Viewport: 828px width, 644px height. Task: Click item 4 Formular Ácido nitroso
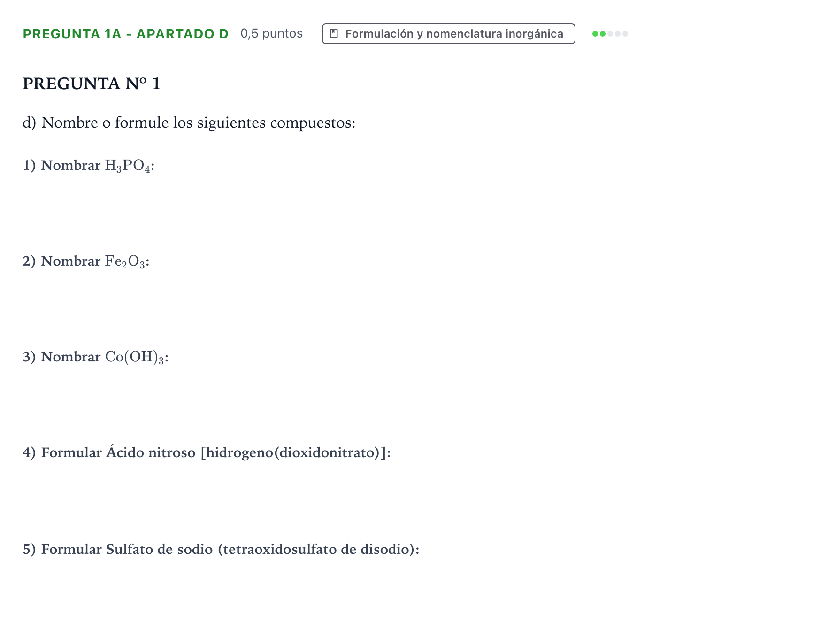[207, 453]
